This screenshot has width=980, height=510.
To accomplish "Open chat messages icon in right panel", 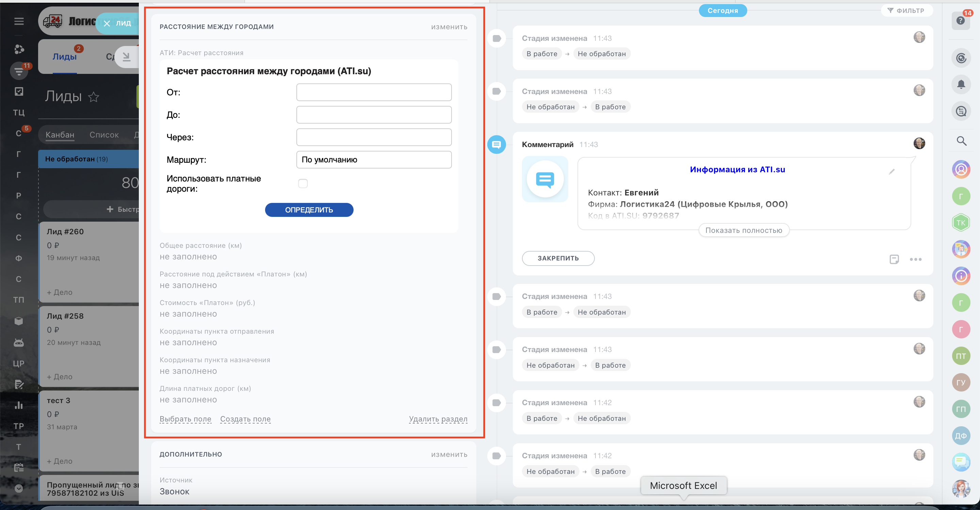I will coord(961,111).
